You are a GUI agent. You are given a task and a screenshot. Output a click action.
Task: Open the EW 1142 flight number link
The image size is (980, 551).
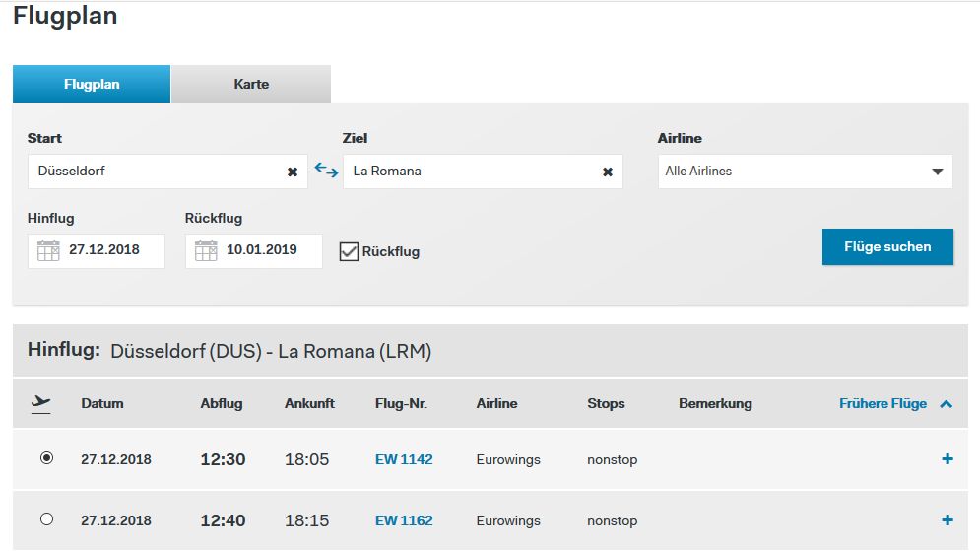(404, 459)
